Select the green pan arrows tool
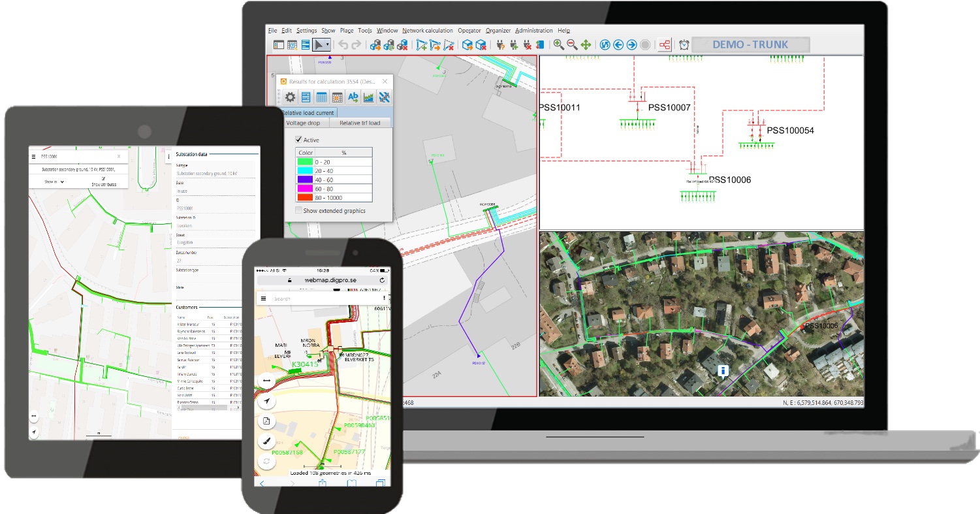The width and height of the screenshot is (980, 514). (x=586, y=45)
